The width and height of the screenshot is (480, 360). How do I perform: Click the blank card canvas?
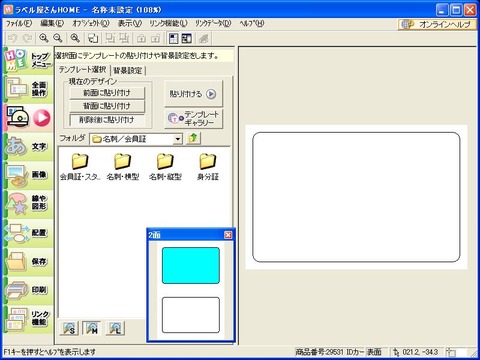tap(356, 197)
